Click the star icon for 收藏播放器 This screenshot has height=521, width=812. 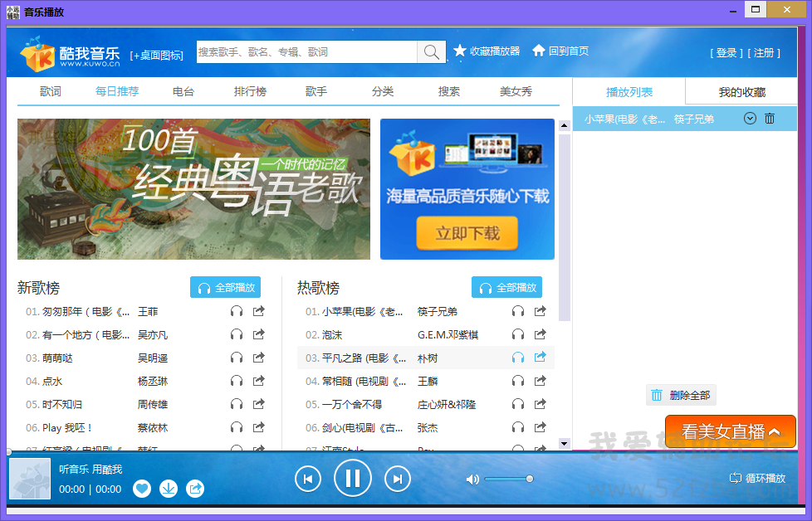(460, 51)
